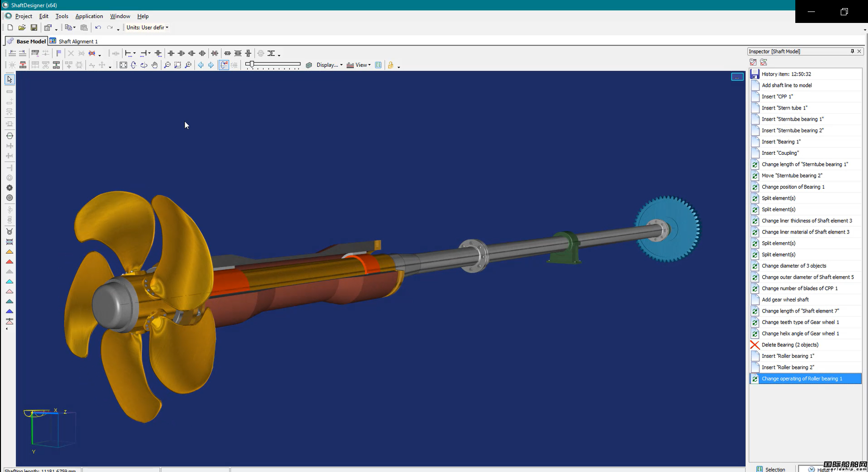This screenshot has height=472, width=868.
Task: Expand the Display dropdown menu
Action: pos(329,65)
